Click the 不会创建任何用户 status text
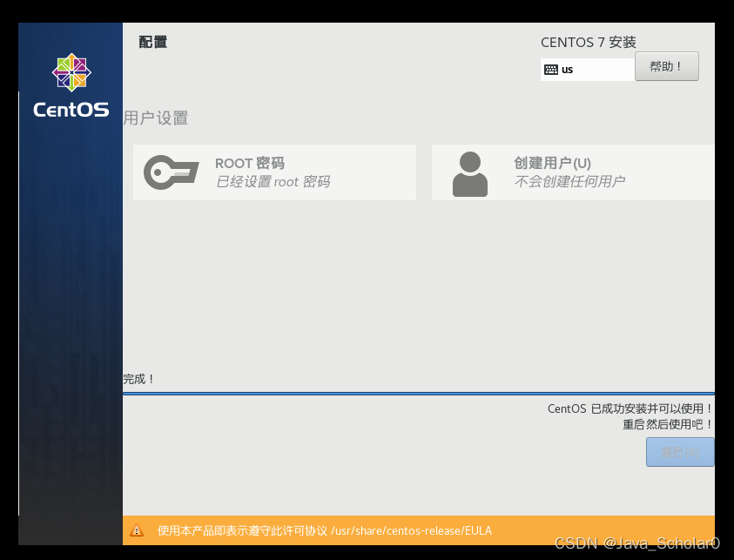 click(x=569, y=182)
